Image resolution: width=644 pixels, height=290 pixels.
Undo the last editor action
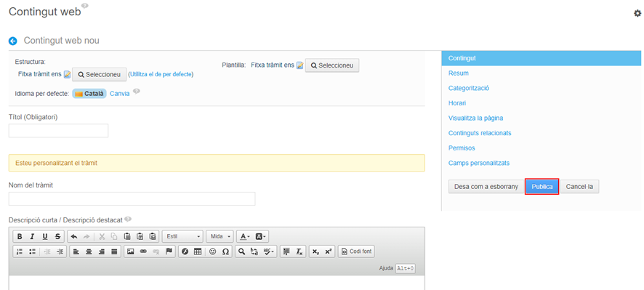pos(74,237)
